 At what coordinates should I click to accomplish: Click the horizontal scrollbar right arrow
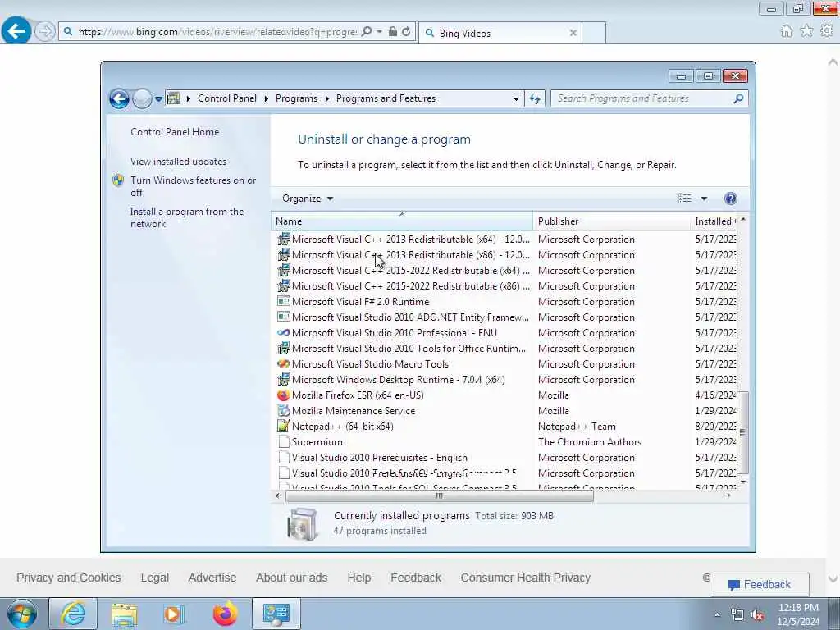coord(728,495)
